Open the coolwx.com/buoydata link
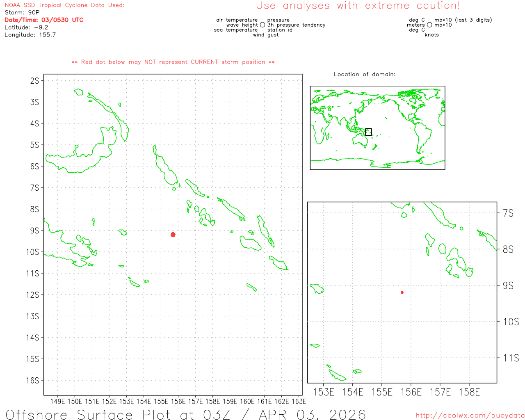Viewport: 525px width, 420px height. (x=470, y=415)
